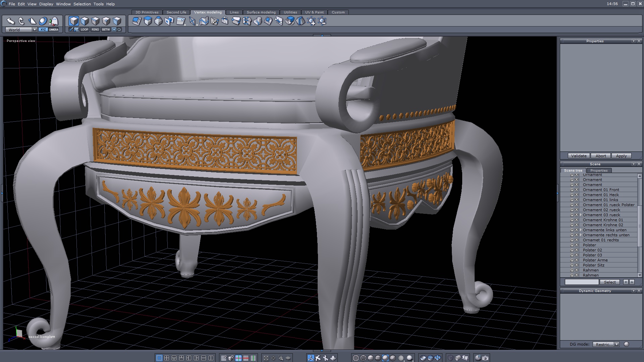This screenshot has width=644, height=362.
Task: Click the zoom magnifier icon in bottom bar
Action: 281,358
